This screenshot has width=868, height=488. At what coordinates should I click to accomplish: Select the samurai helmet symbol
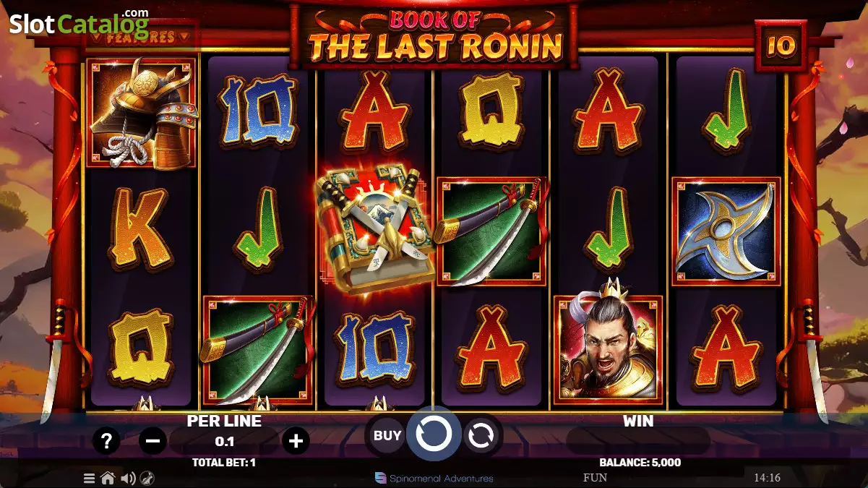pyautogui.click(x=141, y=113)
